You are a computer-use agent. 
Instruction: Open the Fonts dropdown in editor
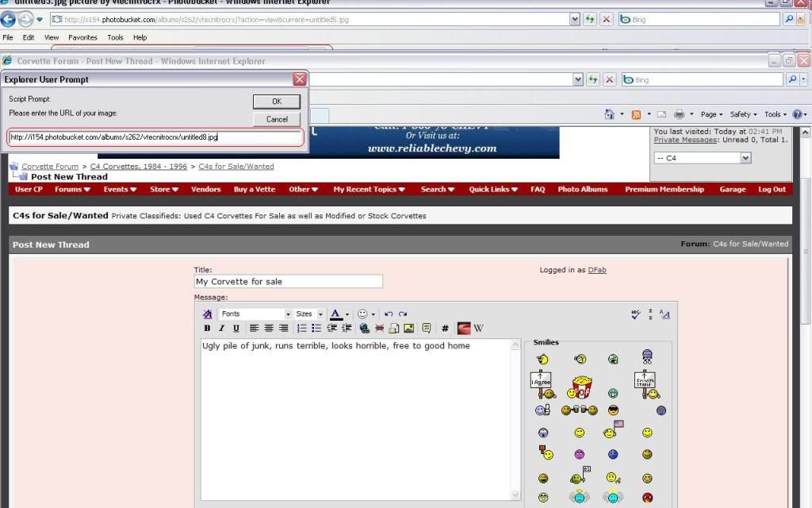click(255, 314)
